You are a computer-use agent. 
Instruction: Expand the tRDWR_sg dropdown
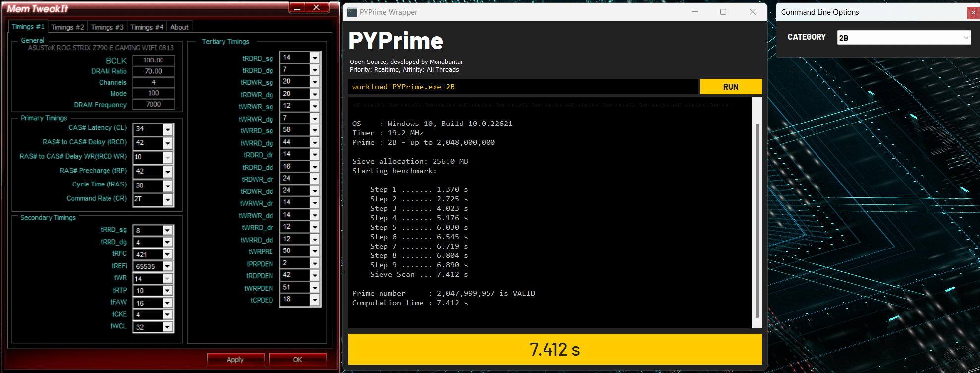pyautogui.click(x=315, y=82)
